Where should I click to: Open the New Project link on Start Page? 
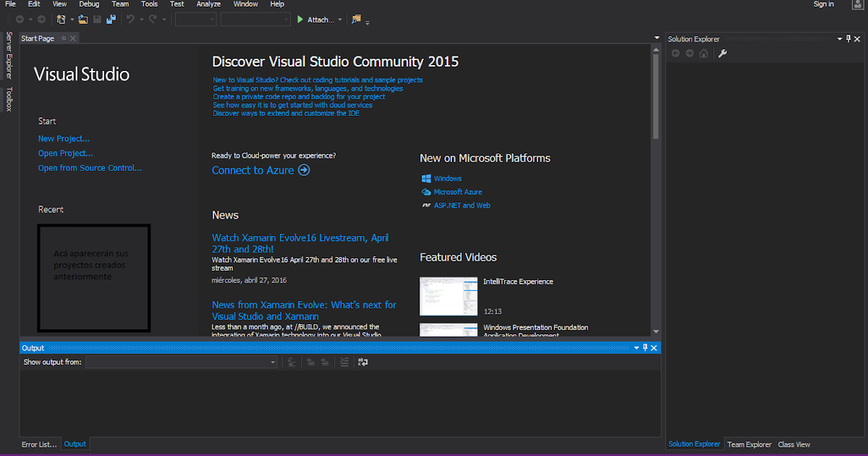click(x=64, y=138)
